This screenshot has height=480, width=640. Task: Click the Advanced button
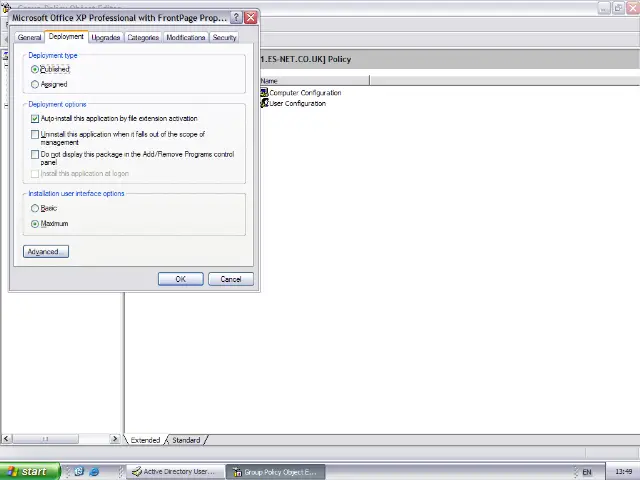(x=46, y=251)
